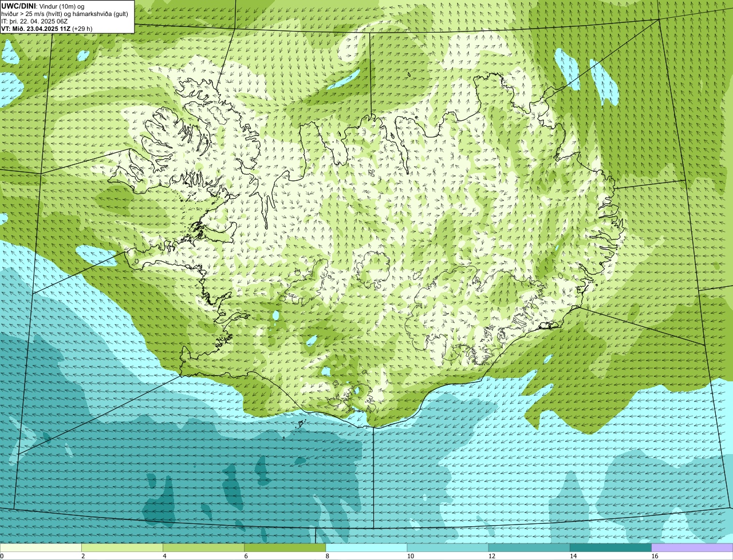Viewport: 733px width, 560px height.
Task: Click the scale label "10"
Action: [410, 556]
